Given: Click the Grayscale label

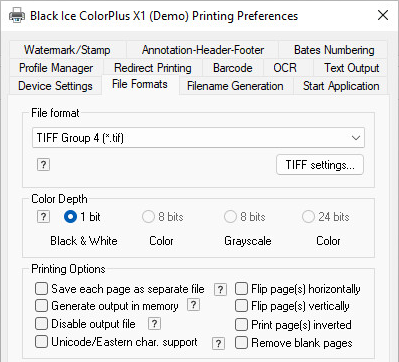Looking at the screenshot, I should [x=248, y=241].
